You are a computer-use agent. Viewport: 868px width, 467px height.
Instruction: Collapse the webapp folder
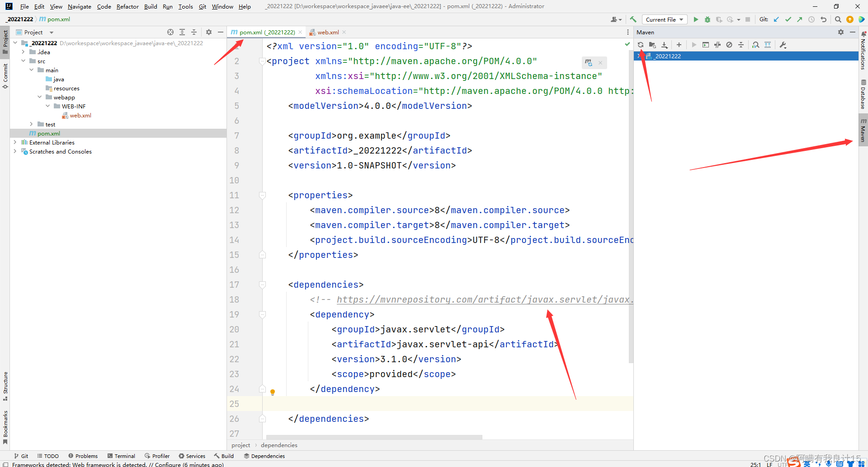[39, 97]
